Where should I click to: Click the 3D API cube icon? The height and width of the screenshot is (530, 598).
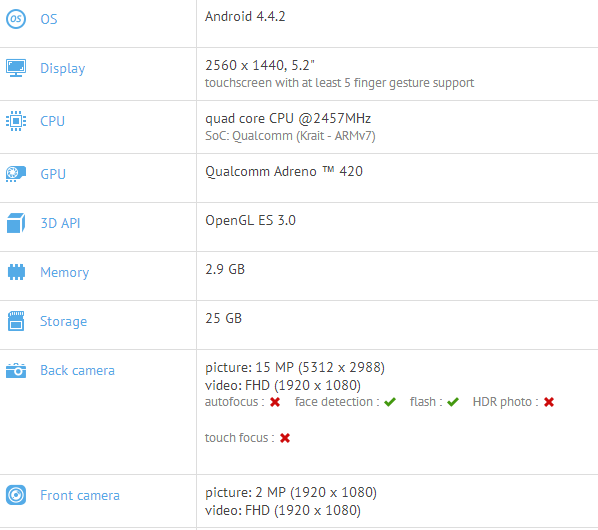[x=16, y=223]
